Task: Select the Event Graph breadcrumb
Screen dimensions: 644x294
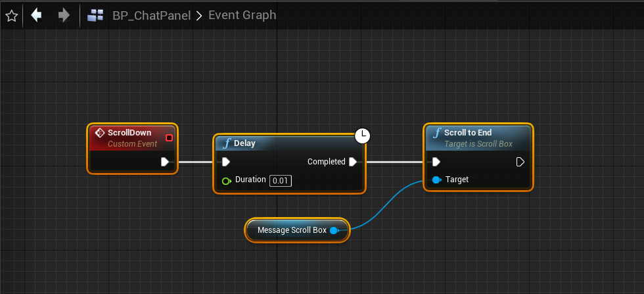Action: [242, 15]
